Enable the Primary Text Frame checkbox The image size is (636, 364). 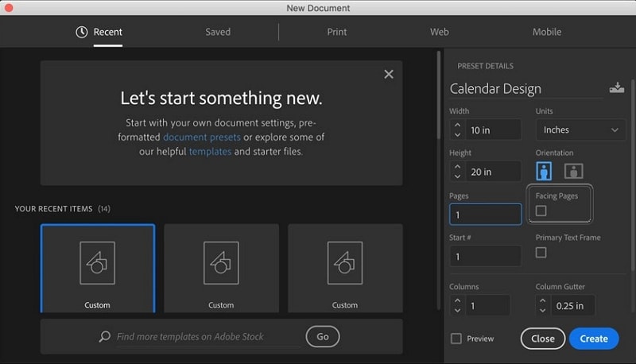tap(541, 252)
